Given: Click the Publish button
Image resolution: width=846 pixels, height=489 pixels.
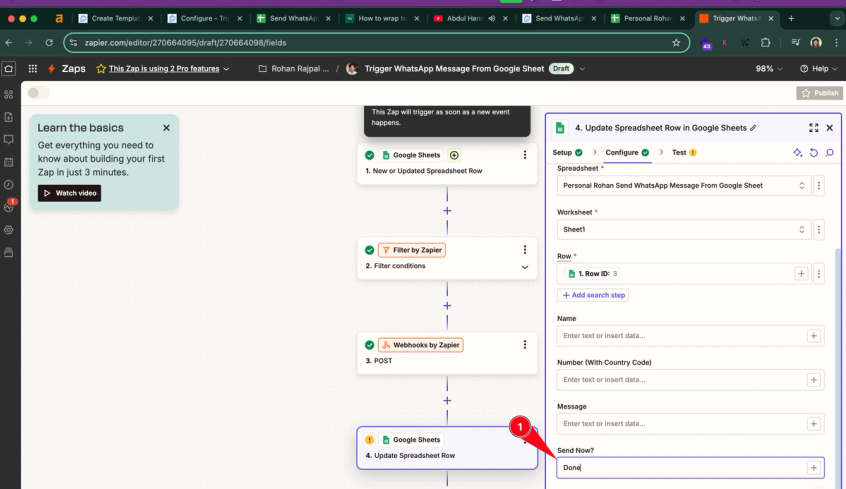Looking at the screenshot, I should click(x=820, y=93).
